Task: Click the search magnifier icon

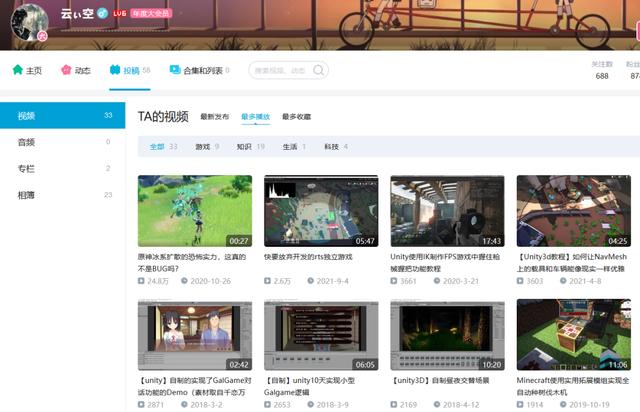Action: click(319, 71)
